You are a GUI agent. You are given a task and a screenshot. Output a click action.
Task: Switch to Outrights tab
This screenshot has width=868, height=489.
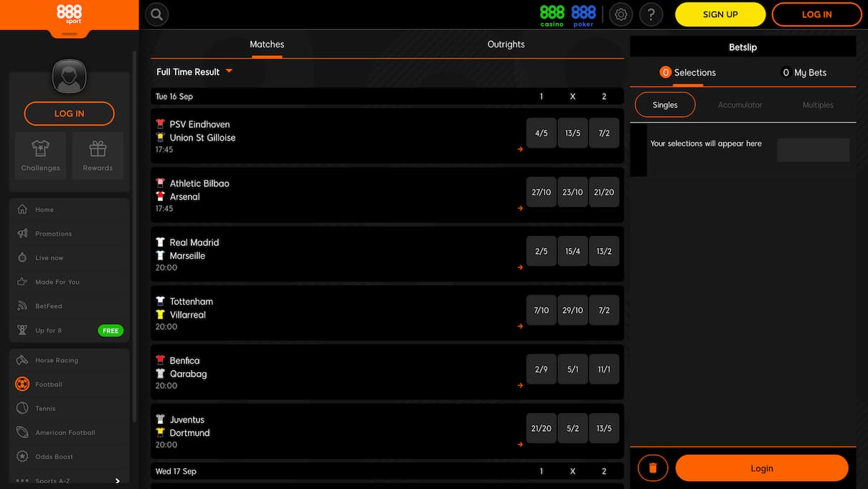(x=506, y=44)
